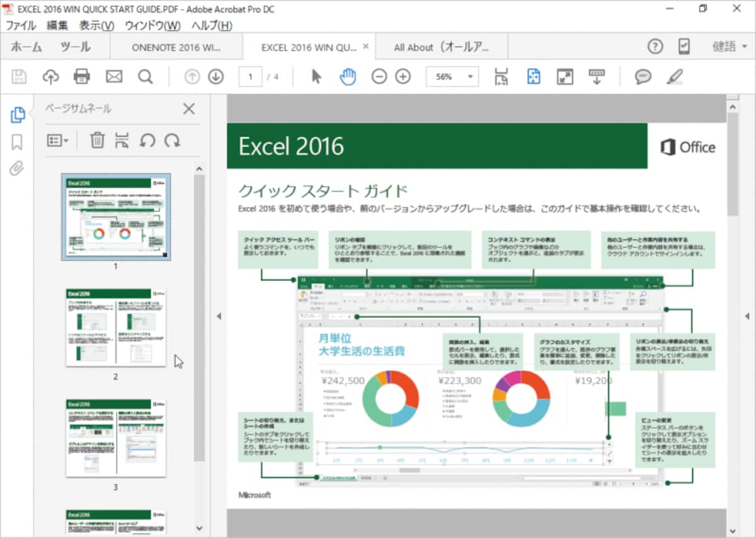
Task: Switch to full screen mode icon
Action: coord(565,77)
